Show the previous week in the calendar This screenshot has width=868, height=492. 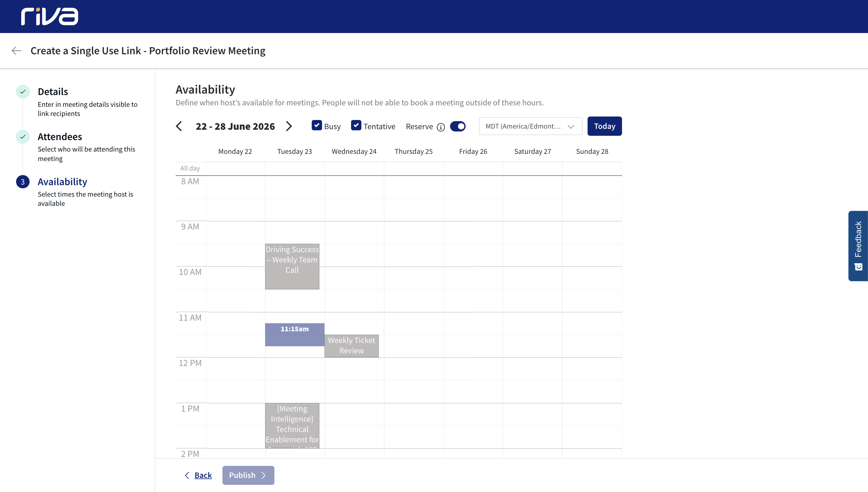(179, 126)
